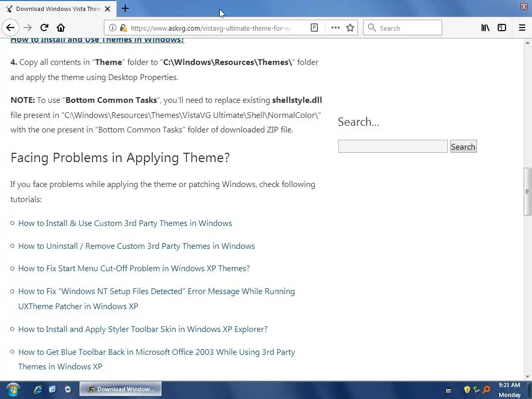Click the sidebar search text field on the page
Image resolution: width=532 pixels, height=399 pixels.
click(x=393, y=146)
